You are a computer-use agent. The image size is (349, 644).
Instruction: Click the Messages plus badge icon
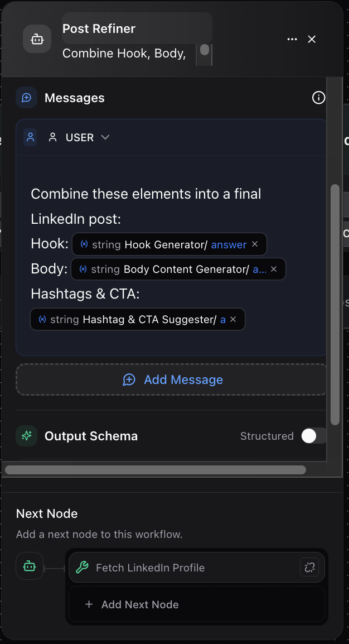(26, 97)
